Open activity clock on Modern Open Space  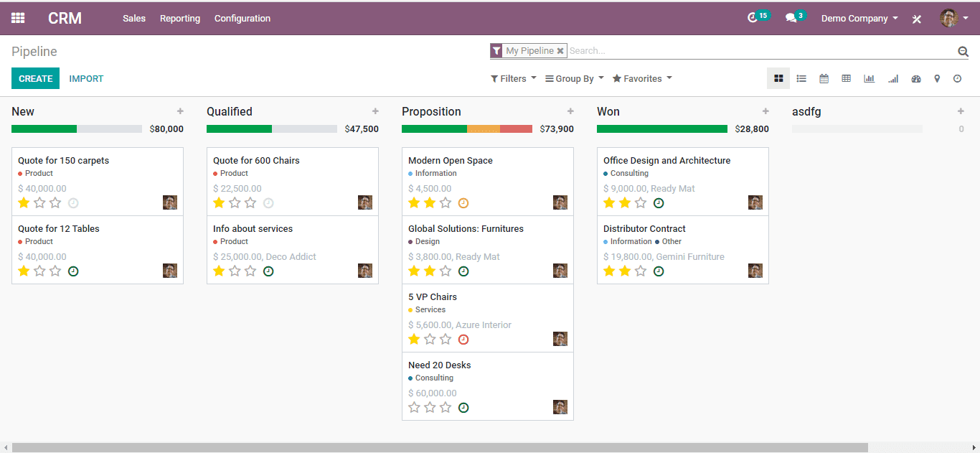tap(463, 203)
